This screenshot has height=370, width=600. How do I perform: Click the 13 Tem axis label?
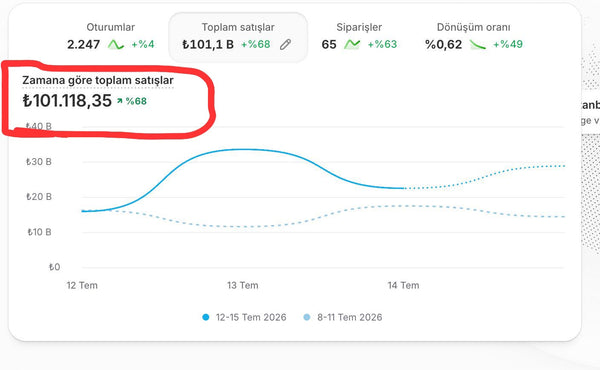(x=243, y=285)
